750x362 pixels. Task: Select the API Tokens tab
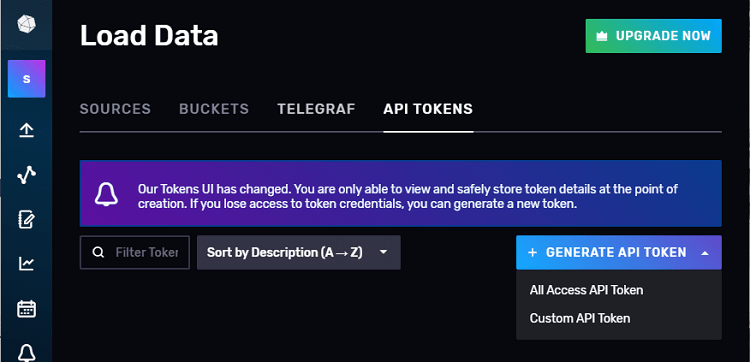pyautogui.click(x=428, y=109)
